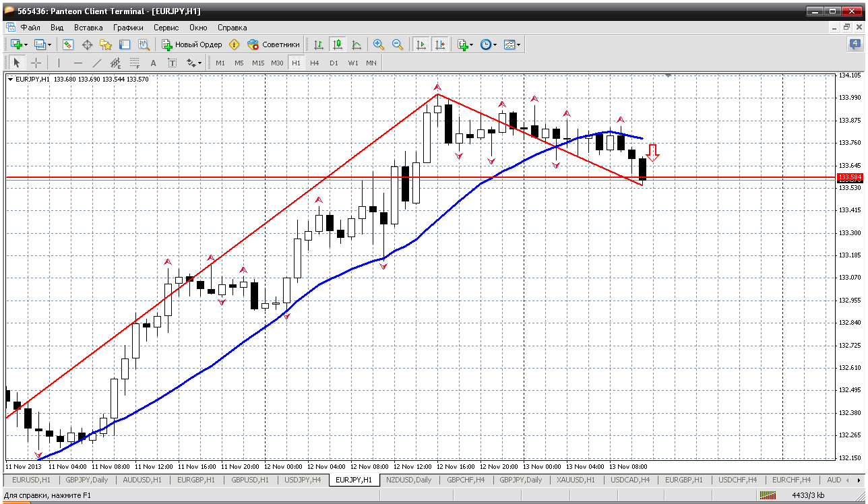Screen dimensions: 868x504
Task: Expand the new chart dropdown arrow
Action: coord(26,44)
